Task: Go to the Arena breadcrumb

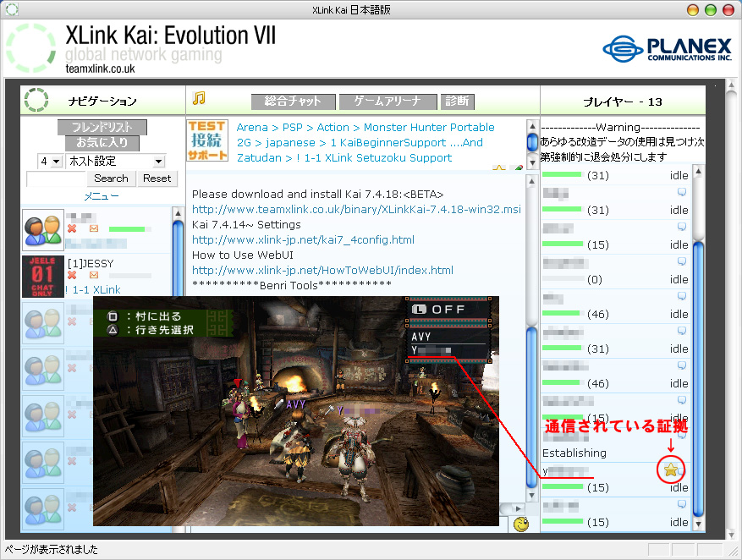Action: 252,127
